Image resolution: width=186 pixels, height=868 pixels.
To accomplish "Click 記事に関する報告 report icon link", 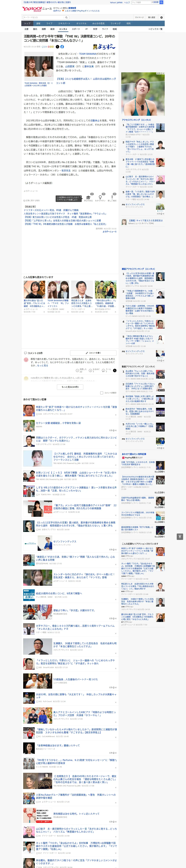I will (x=32, y=201).
